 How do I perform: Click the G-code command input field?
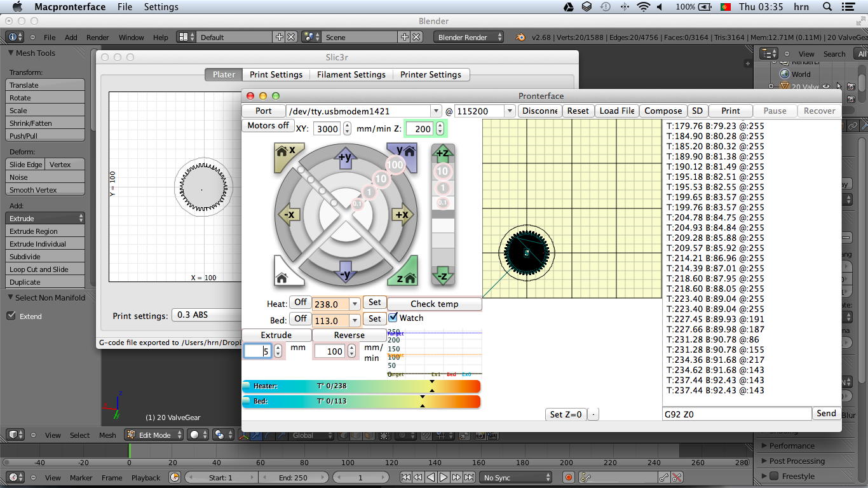click(x=736, y=414)
